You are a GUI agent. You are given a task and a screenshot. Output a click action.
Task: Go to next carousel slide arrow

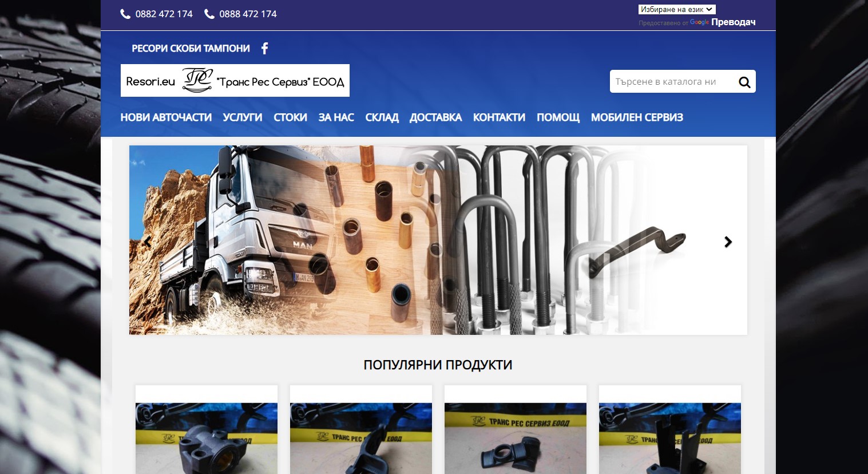coord(728,242)
